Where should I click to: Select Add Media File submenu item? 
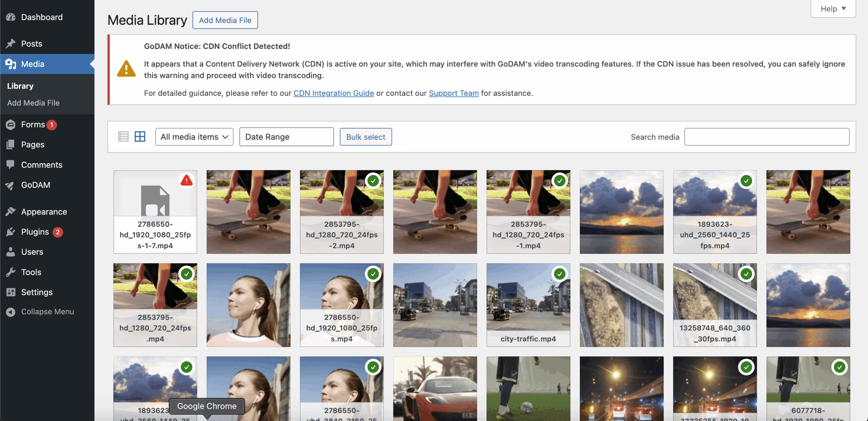pyautogui.click(x=33, y=103)
